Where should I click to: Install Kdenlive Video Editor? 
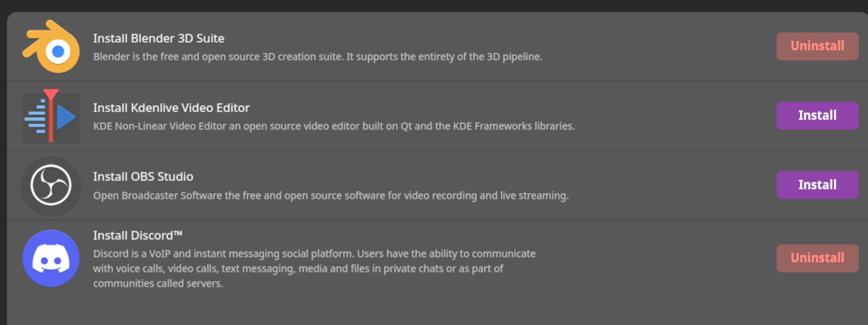tap(817, 116)
